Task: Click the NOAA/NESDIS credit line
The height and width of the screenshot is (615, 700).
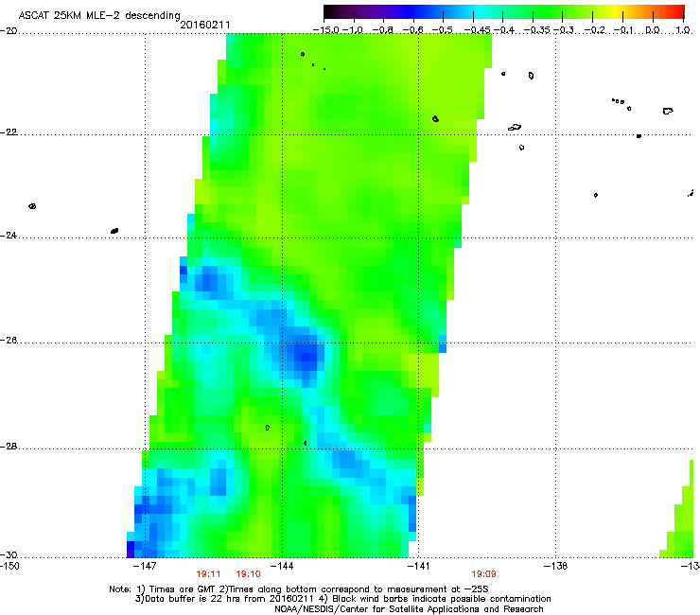Action: [x=409, y=609]
